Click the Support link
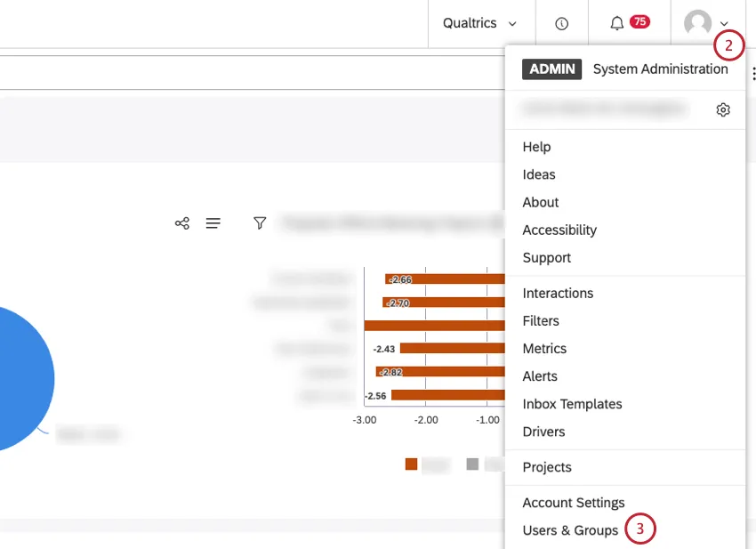 tap(545, 257)
